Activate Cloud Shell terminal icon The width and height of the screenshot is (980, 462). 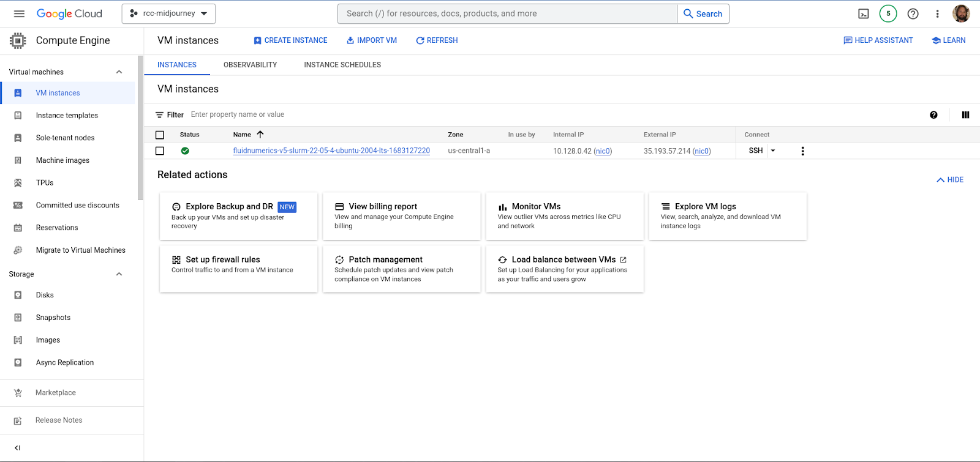point(864,13)
